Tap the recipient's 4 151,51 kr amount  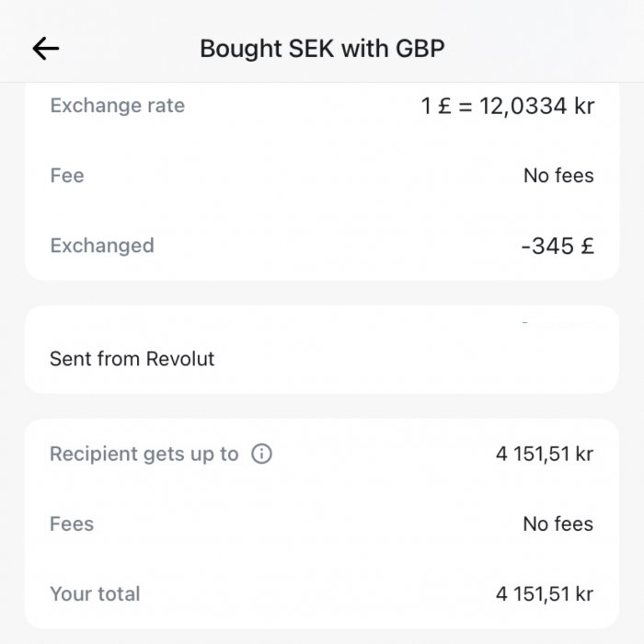pyautogui.click(x=545, y=454)
